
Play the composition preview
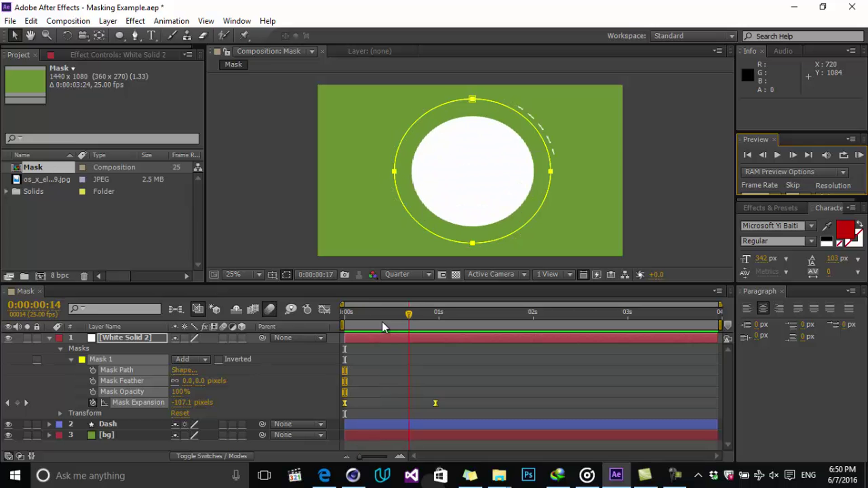pyautogui.click(x=777, y=155)
